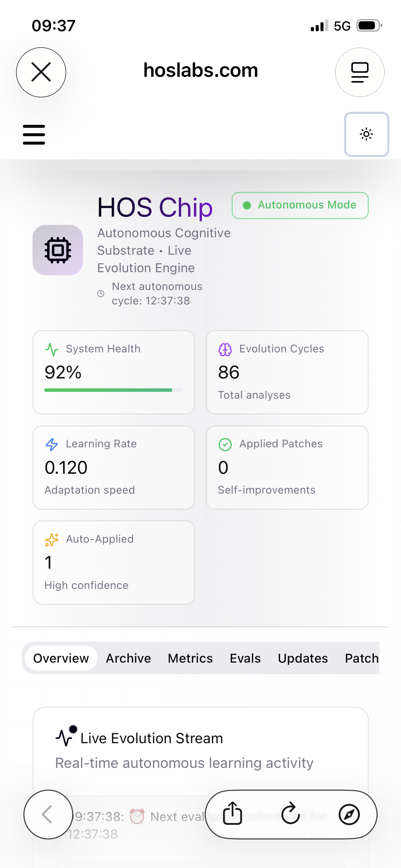Open the hamburger navigation menu
401x868 pixels.
click(34, 134)
